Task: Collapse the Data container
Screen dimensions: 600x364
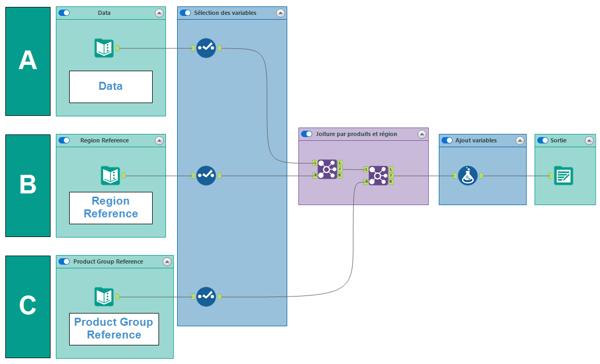Action: 159,13
